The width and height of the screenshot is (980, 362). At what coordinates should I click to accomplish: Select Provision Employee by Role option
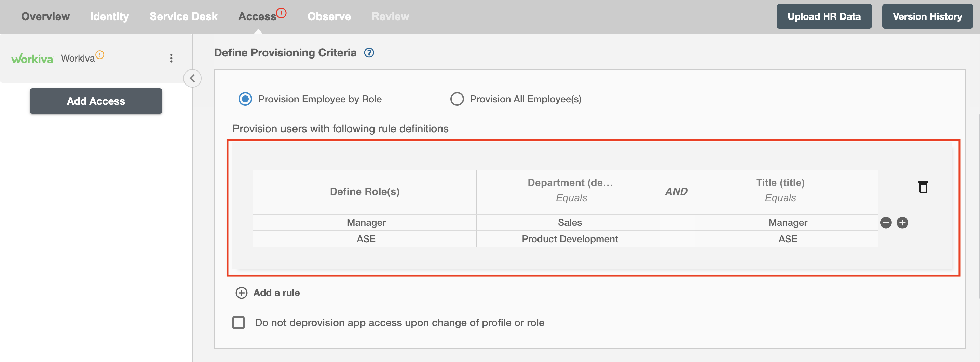point(245,99)
